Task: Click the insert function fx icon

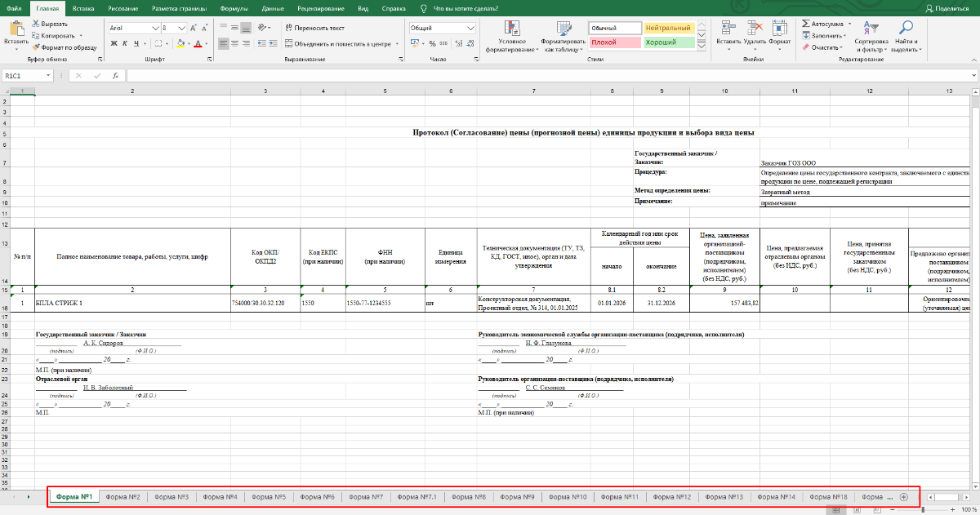Action: [x=116, y=75]
